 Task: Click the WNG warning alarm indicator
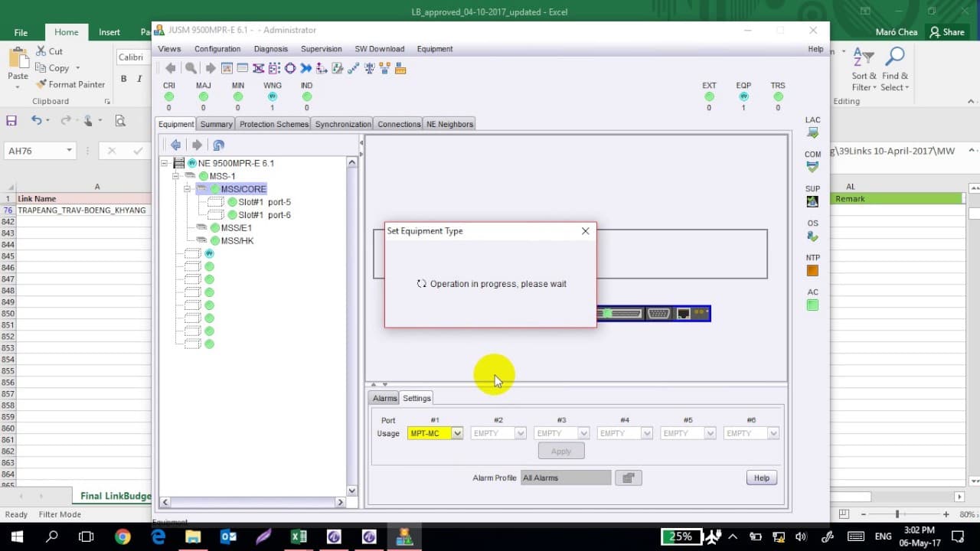pos(272,96)
